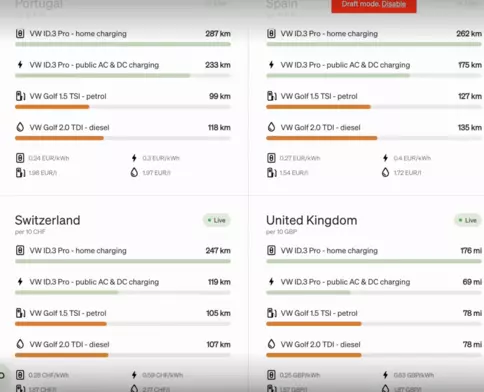The height and width of the screenshot is (392, 484).
Task: Click the Live badge on Switzerland card
Action: (x=217, y=220)
